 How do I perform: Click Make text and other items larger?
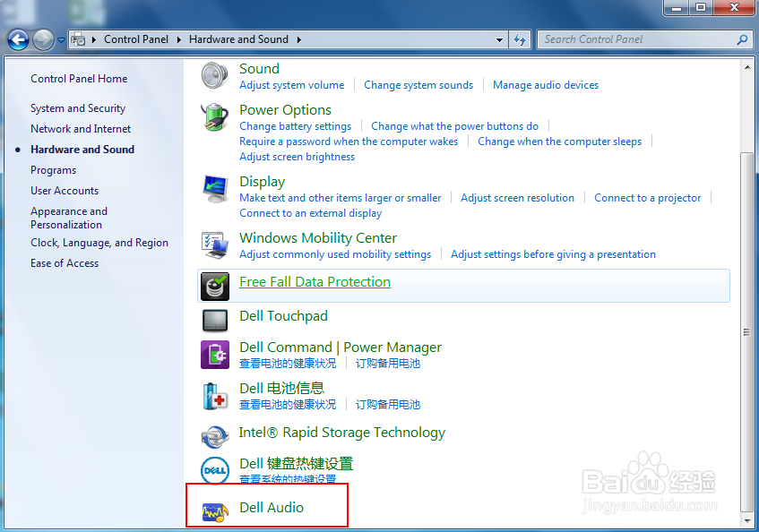(x=341, y=198)
